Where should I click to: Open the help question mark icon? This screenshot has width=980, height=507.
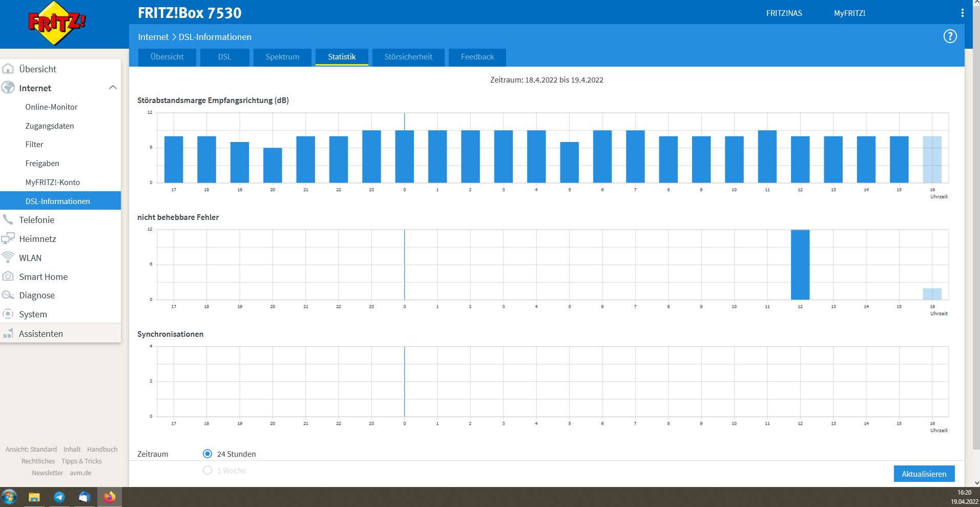click(950, 36)
